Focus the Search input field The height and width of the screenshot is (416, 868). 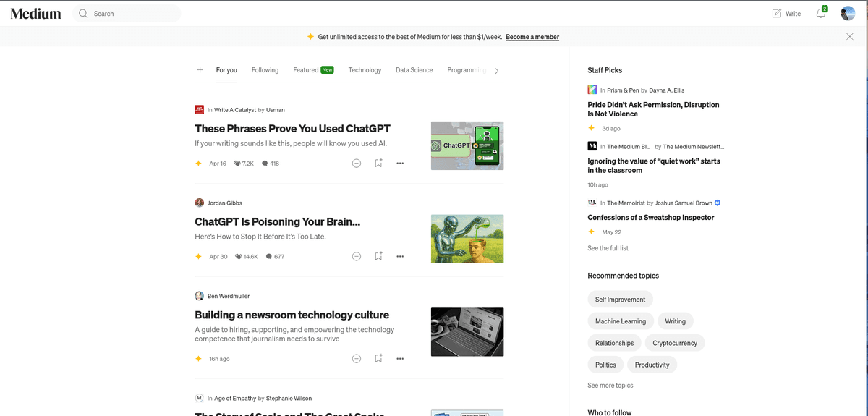[134, 14]
